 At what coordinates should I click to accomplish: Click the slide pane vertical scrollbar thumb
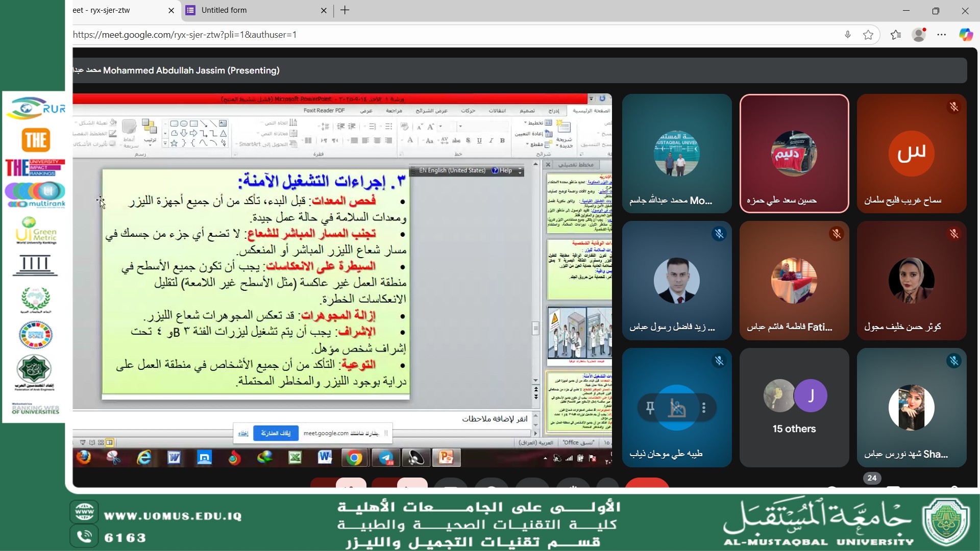coord(535,328)
